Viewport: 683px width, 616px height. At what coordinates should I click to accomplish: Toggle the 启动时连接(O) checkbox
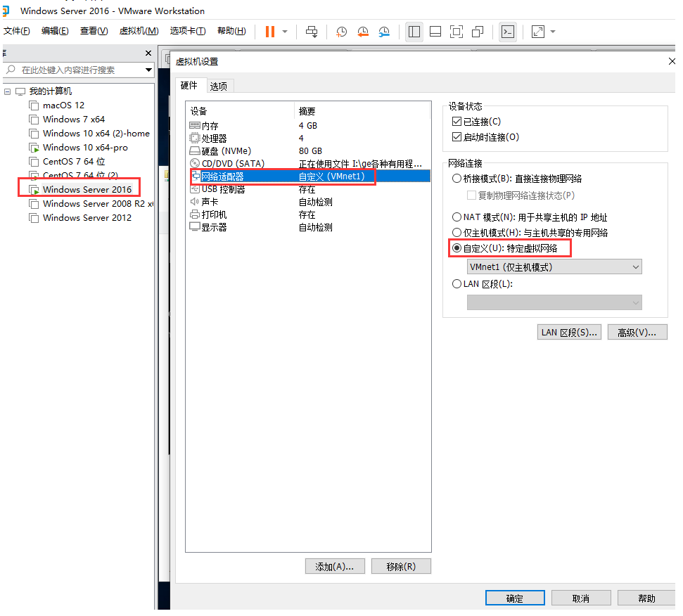pyautogui.click(x=457, y=137)
